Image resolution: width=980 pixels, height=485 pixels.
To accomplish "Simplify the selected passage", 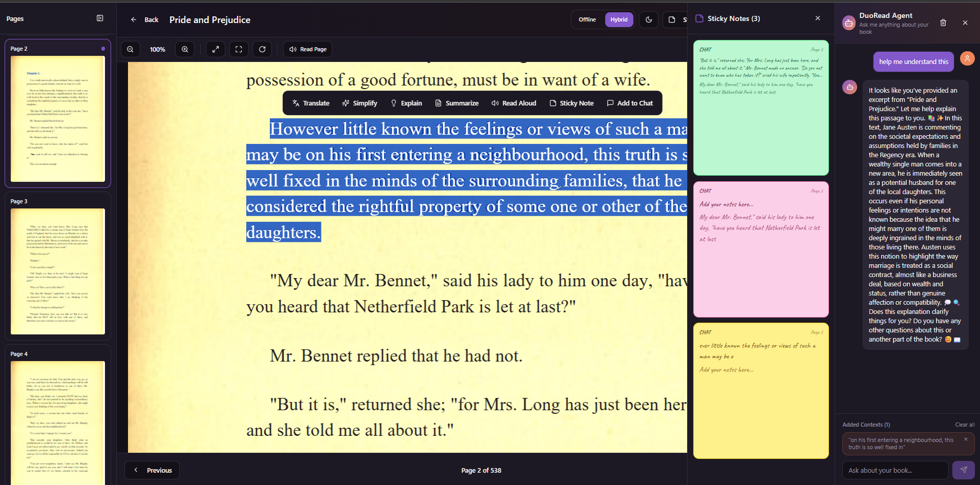I will tap(359, 103).
